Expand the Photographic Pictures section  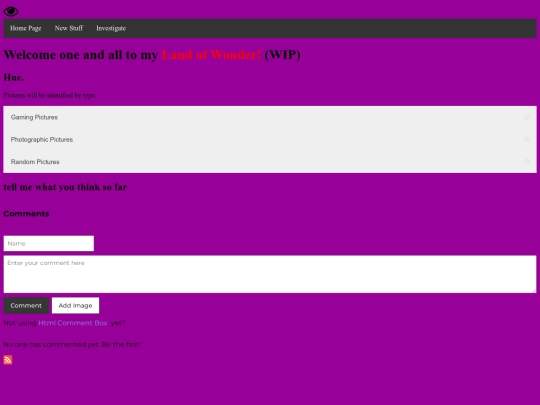[270, 139]
